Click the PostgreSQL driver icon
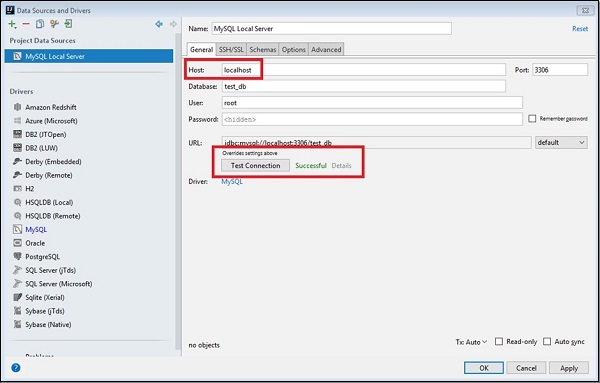The width and height of the screenshot is (600, 383). [18, 256]
